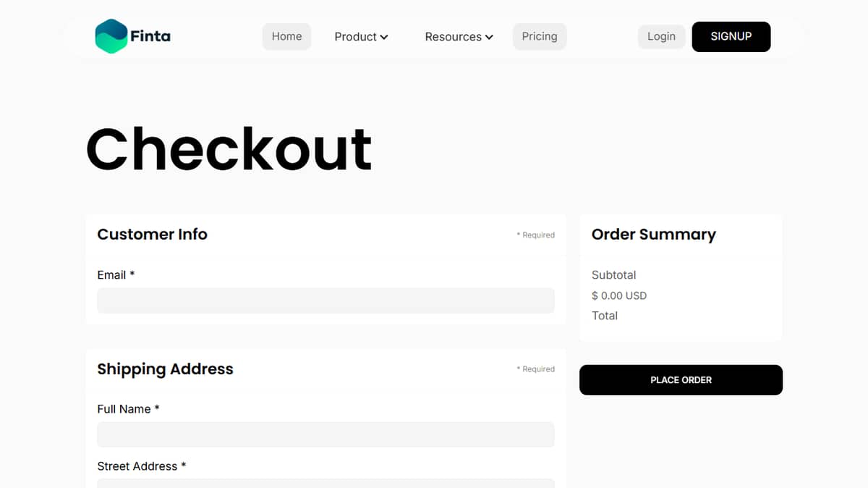868x488 pixels.
Task: Click the Finta brand name text
Action: tap(150, 36)
